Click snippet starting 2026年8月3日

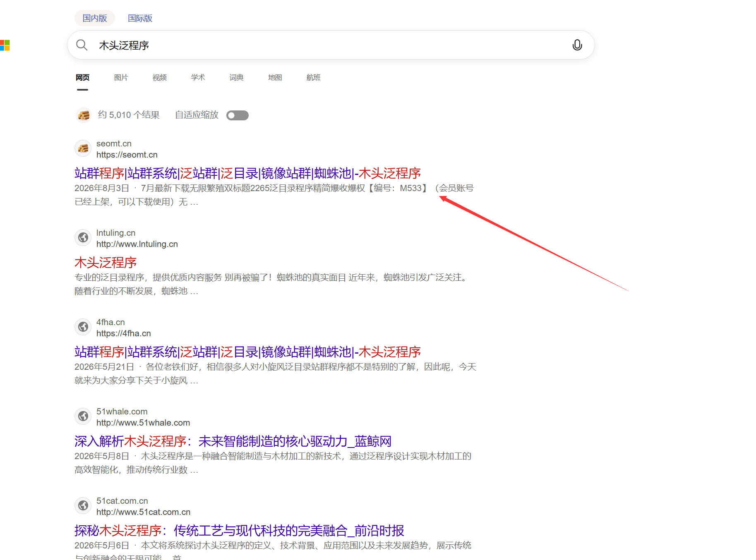(x=274, y=195)
